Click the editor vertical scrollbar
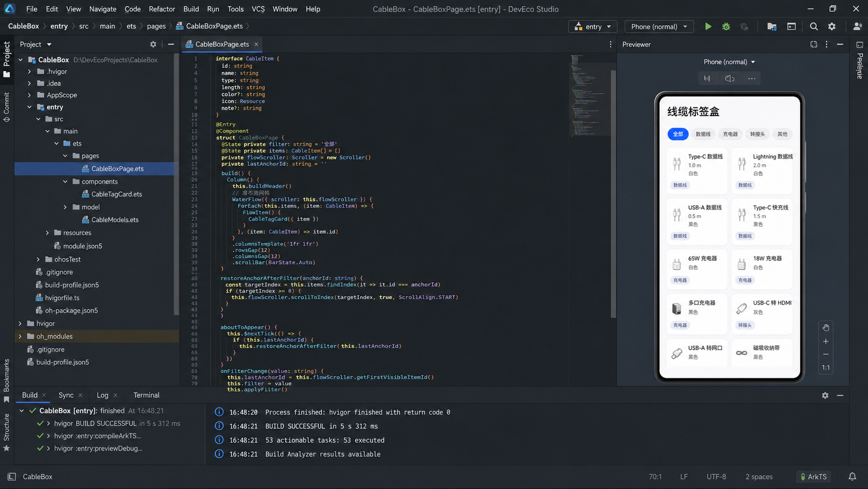 [x=613, y=193]
